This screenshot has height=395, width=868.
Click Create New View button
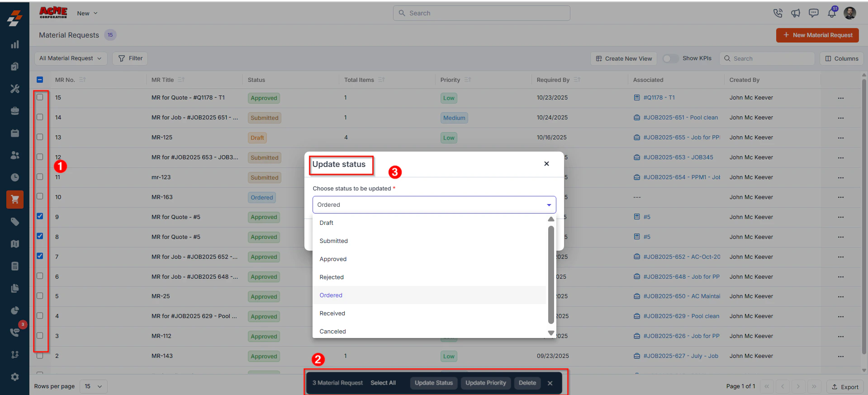624,58
